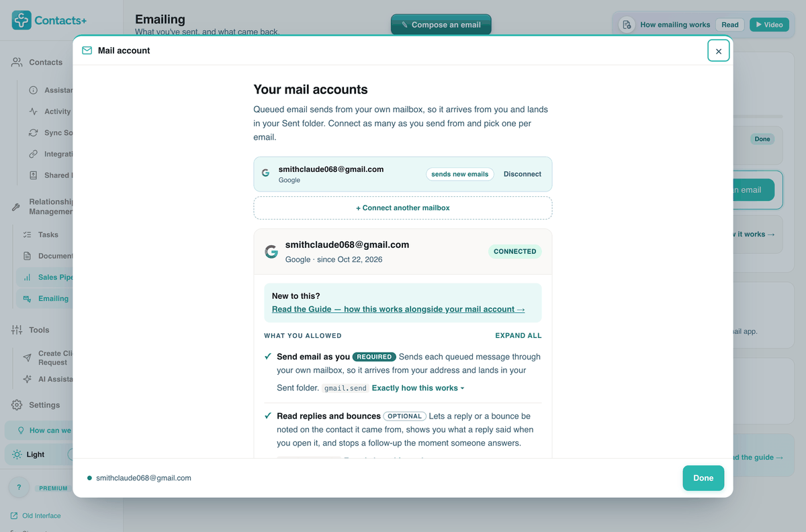Click the gmail.send scope code label

(345, 388)
